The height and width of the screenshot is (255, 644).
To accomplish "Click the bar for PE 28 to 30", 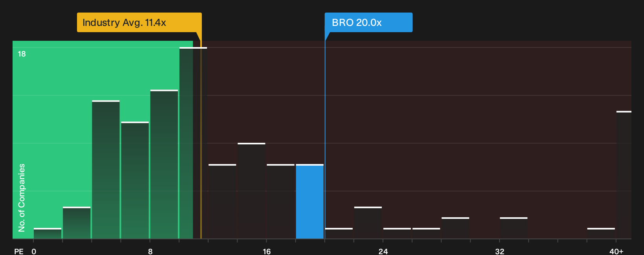I will (456, 228).
